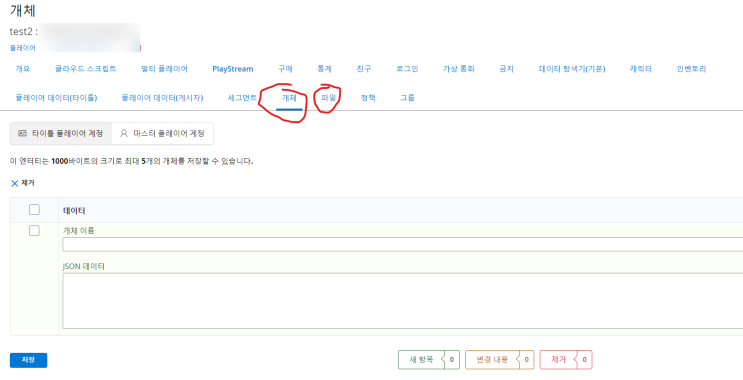Go to the 정책 tab
This screenshot has height=380, width=743.
tap(368, 98)
